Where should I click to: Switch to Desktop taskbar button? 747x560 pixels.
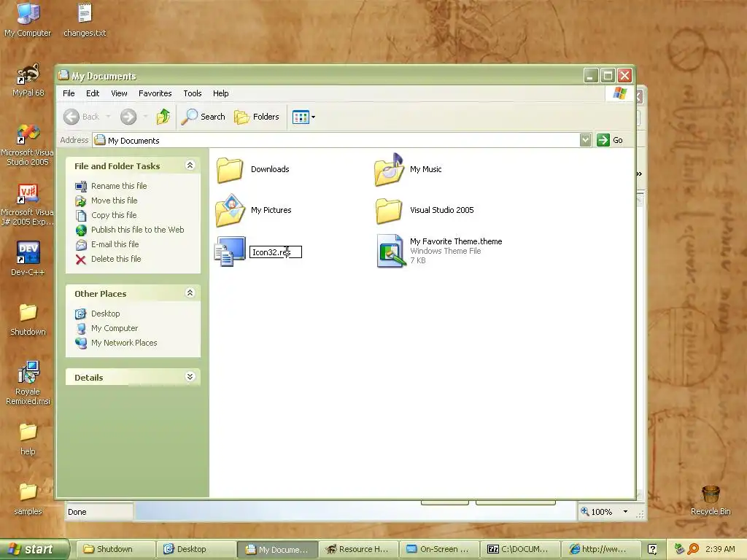point(197,549)
